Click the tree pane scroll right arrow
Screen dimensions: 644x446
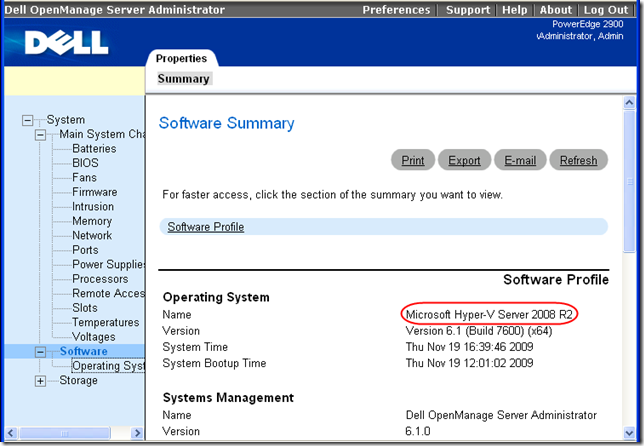click(137, 433)
